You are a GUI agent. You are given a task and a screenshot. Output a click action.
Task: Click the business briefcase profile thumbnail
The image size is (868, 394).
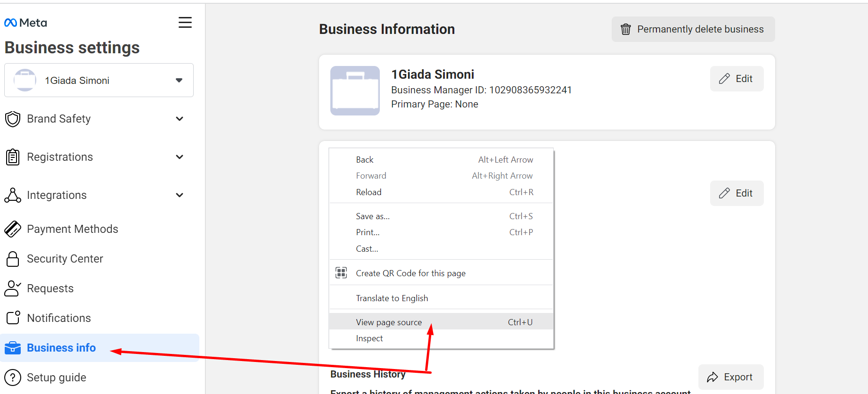pyautogui.click(x=355, y=90)
